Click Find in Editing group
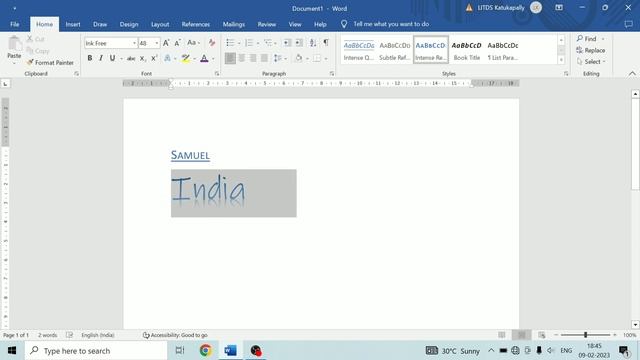The width and height of the screenshot is (640, 360). [x=587, y=39]
